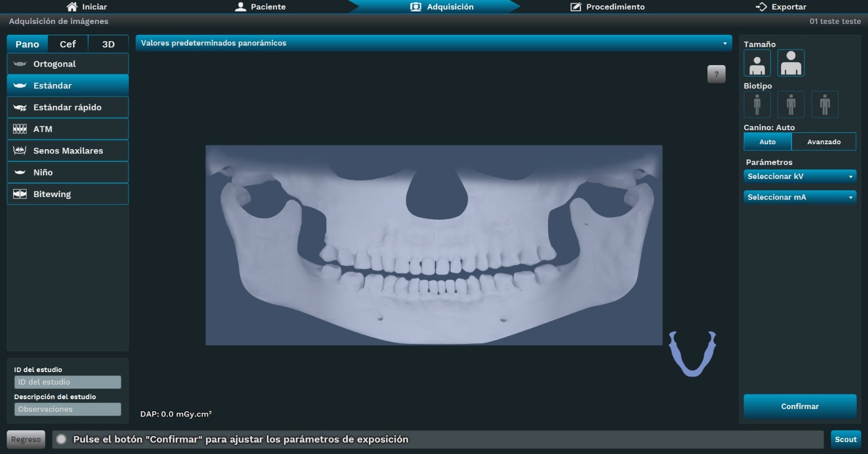Click the Scout button

tap(845, 439)
